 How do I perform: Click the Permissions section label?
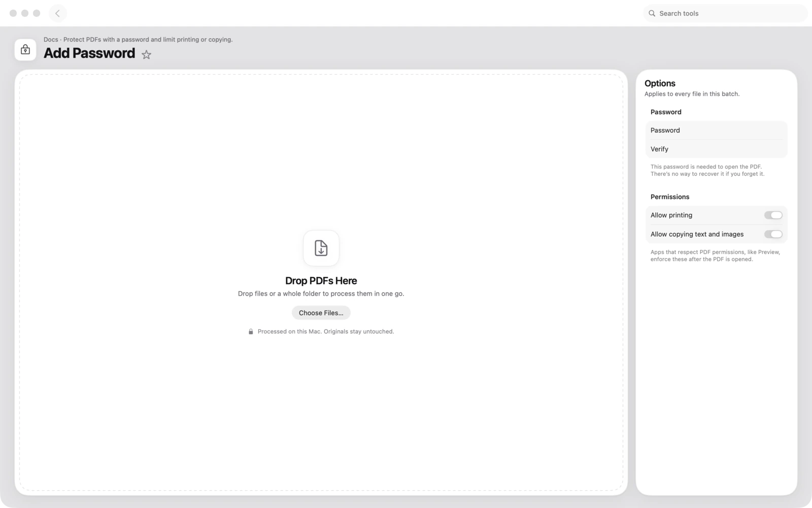pos(670,197)
